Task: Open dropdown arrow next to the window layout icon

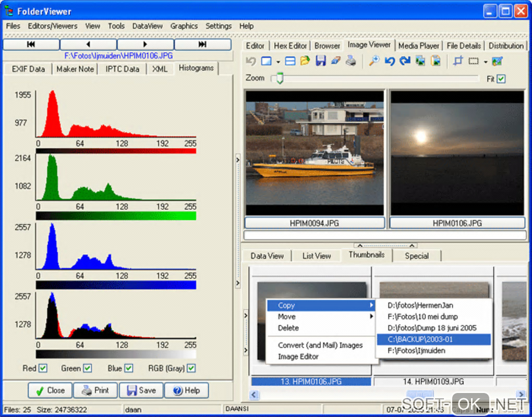Action: point(278,62)
